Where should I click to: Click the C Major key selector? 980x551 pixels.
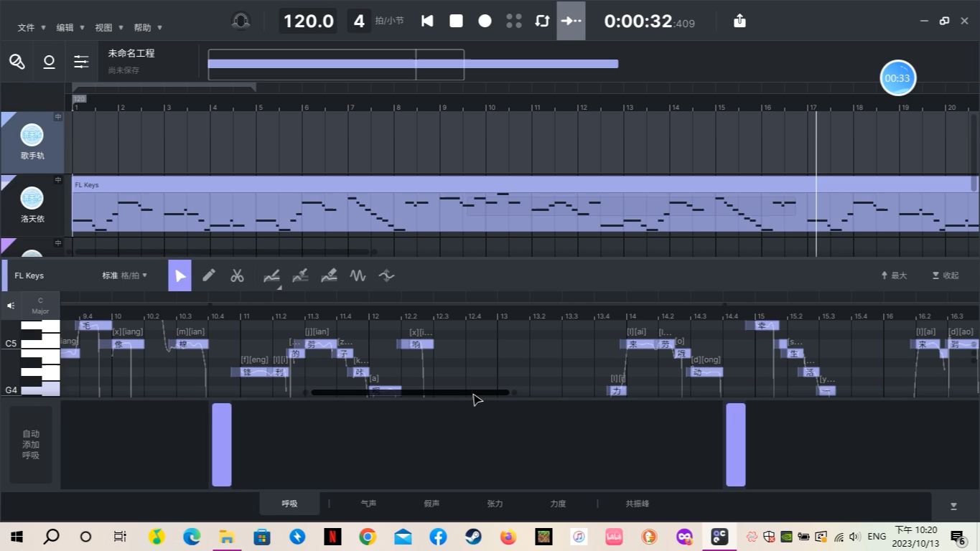40,306
